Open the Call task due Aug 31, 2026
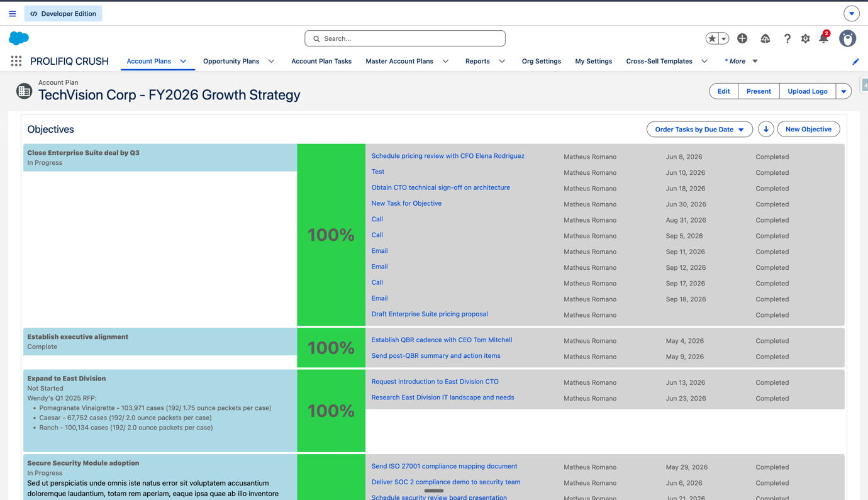 coord(377,219)
